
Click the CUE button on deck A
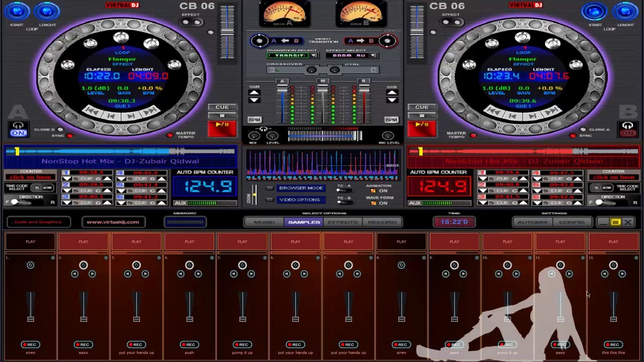[x=222, y=107]
